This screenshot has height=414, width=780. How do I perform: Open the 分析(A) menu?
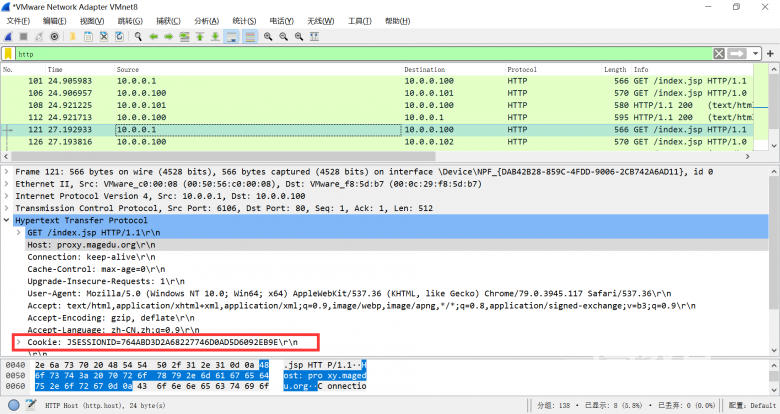pos(206,21)
